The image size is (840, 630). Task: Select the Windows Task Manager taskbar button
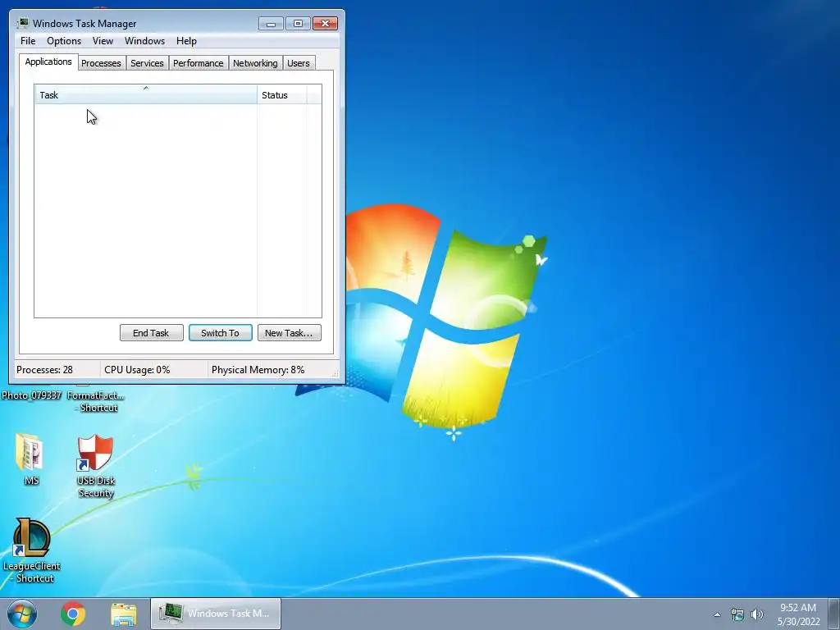tap(216, 614)
